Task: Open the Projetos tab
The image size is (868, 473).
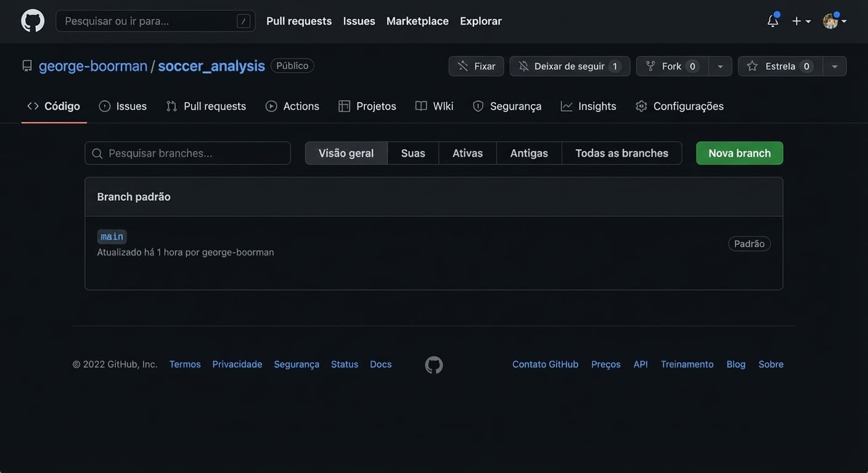Action: coord(367,107)
